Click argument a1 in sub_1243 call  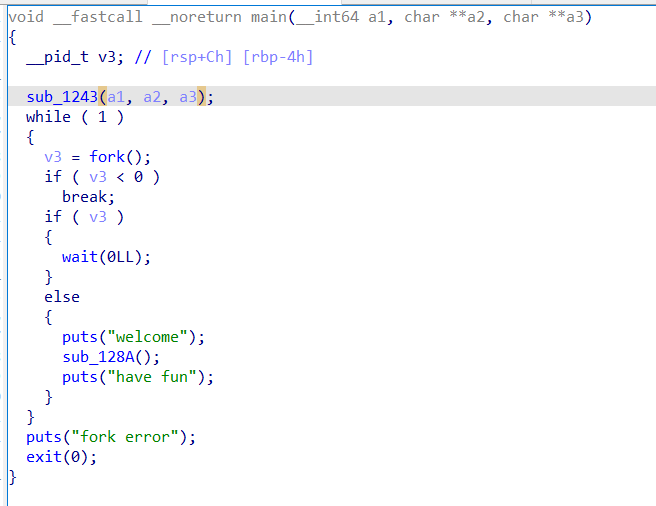click(x=116, y=97)
